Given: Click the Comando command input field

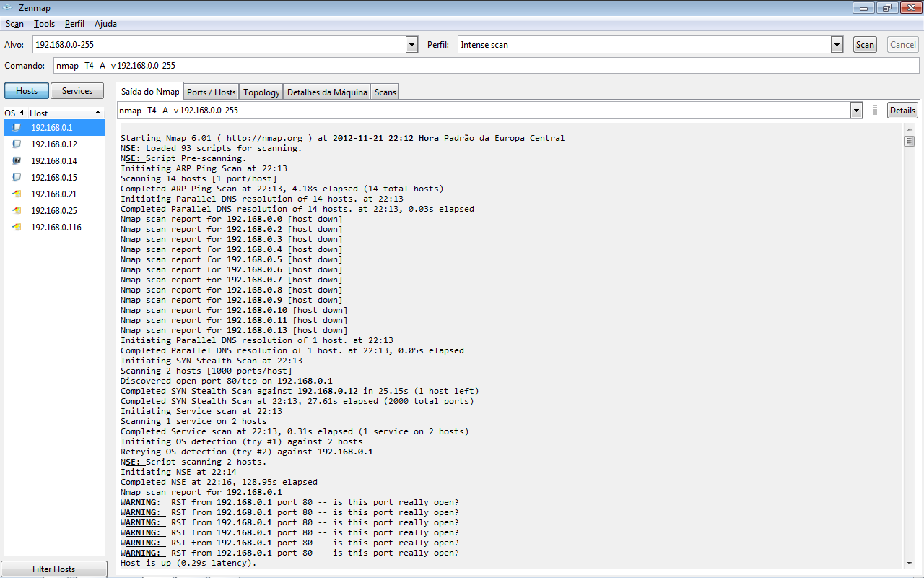Looking at the screenshot, I should click(x=486, y=66).
